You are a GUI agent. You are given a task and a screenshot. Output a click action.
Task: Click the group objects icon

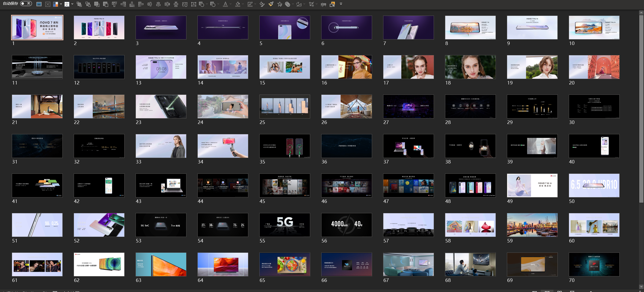point(88,4)
